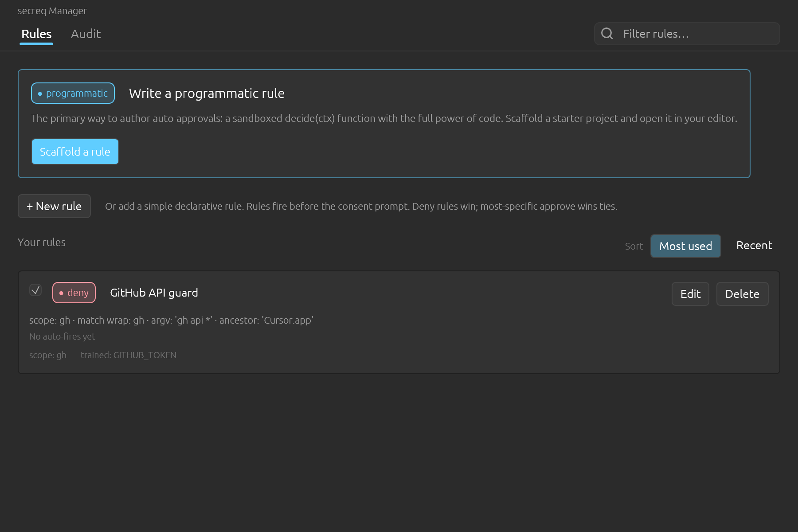Toggle GitHub API guard rule checkbox

(x=35, y=290)
